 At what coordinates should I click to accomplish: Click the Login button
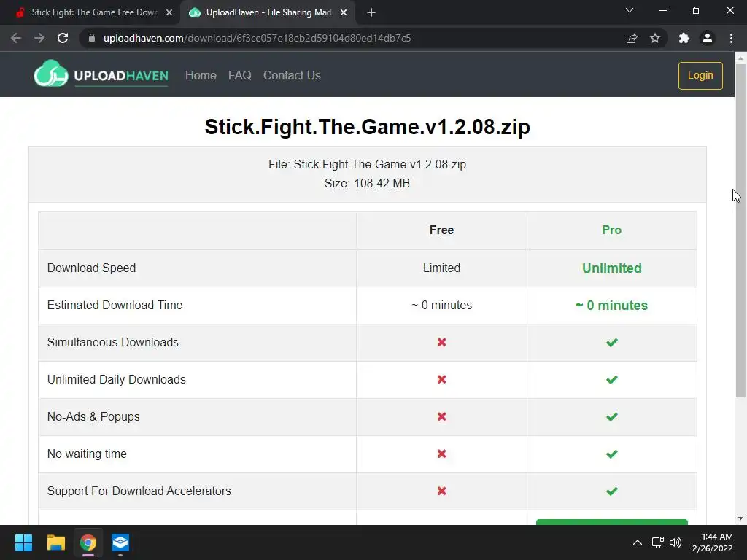coord(700,75)
